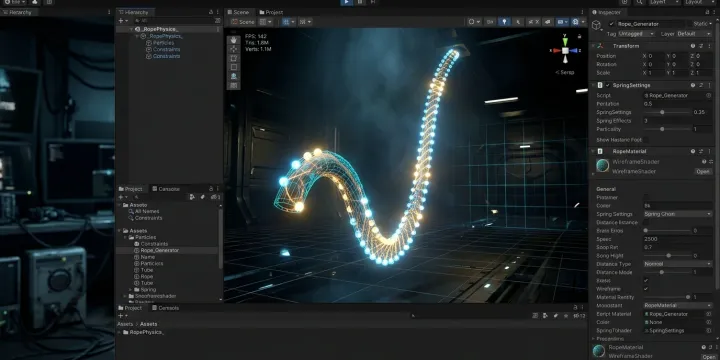
Task: Open Hierarchy panel kebab menu
Action: (x=218, y=12)
